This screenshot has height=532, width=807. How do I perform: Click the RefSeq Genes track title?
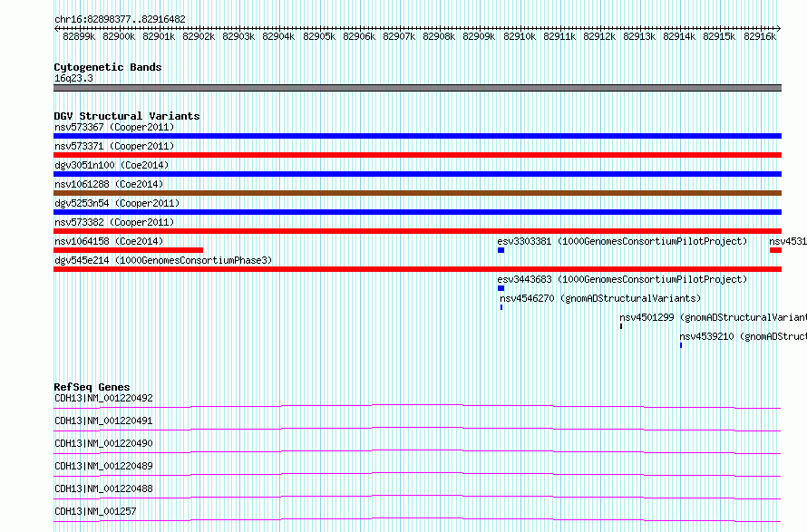tap(92, 387)
